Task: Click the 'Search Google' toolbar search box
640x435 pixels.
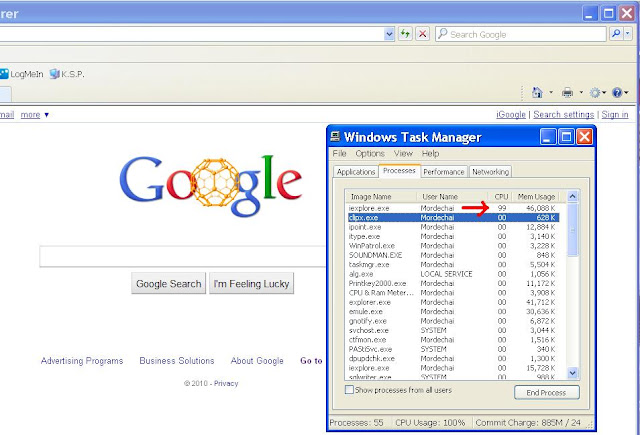Action: (x=520, y=34)
